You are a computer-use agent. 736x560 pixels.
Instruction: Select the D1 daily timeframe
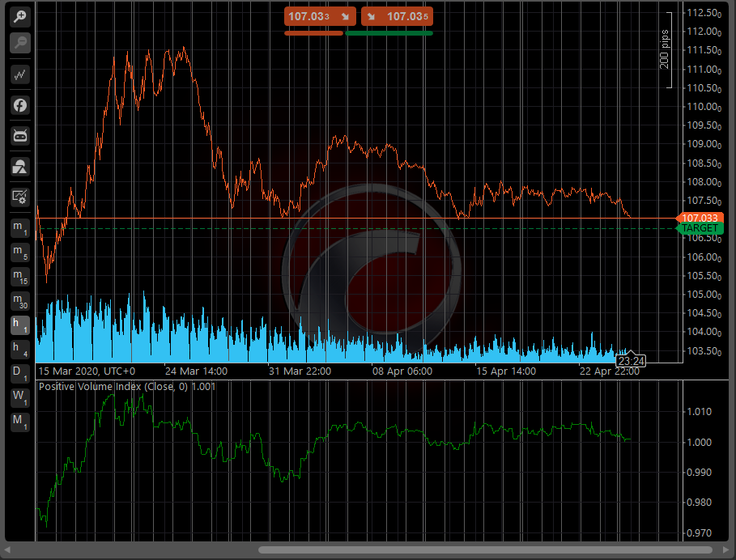point(19,374)
